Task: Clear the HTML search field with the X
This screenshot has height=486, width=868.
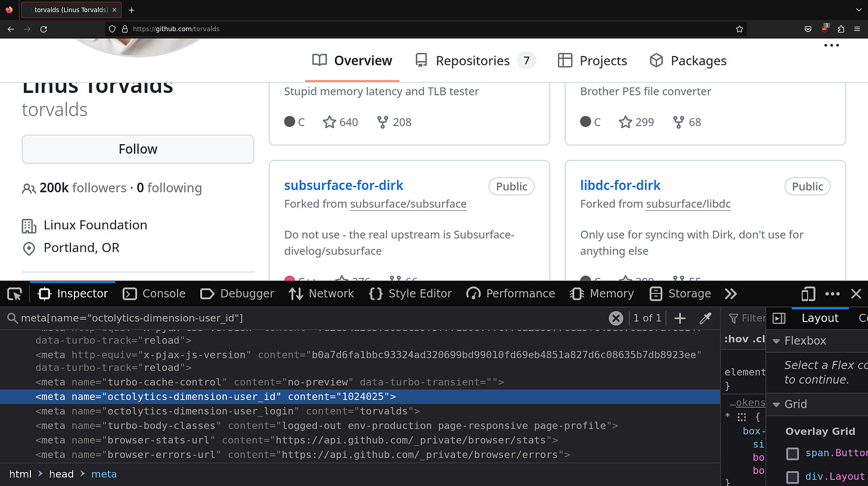Action: click(x=616, y=318)
